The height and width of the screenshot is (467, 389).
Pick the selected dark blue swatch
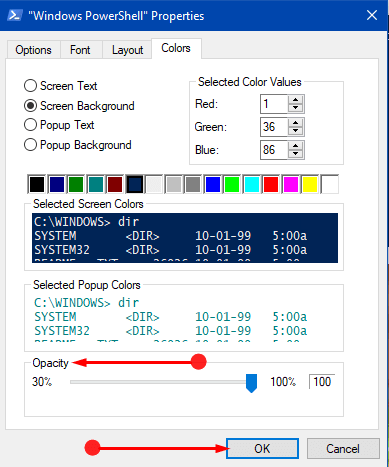click(x=134, y=184)
